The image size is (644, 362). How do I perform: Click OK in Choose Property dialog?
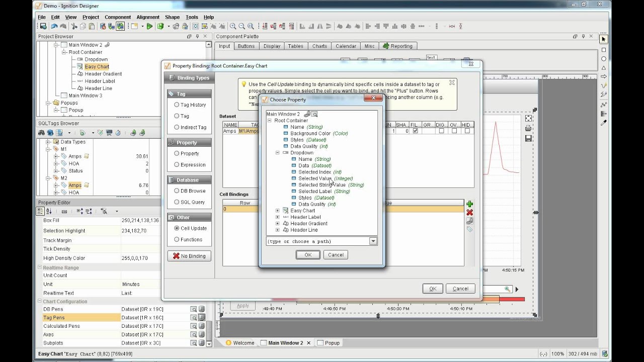[308, 255]
